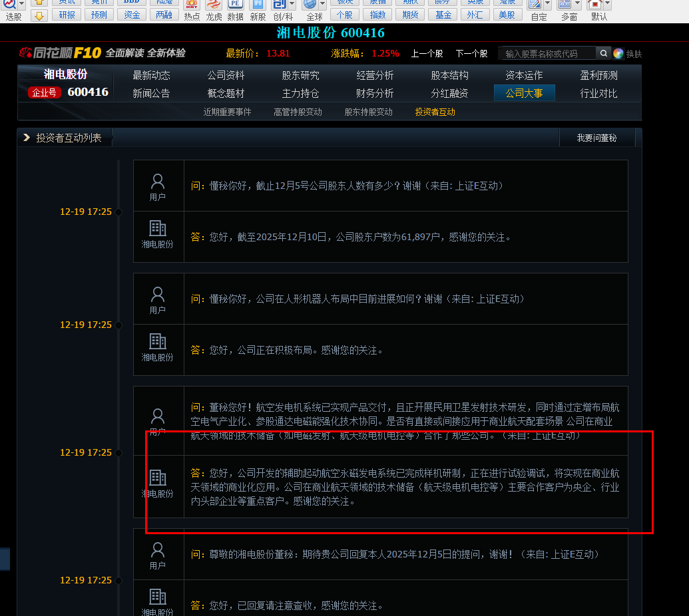Screen dimensions: 689x616
Task: Open the 概念题材 tab
Action: pos(226,94)
